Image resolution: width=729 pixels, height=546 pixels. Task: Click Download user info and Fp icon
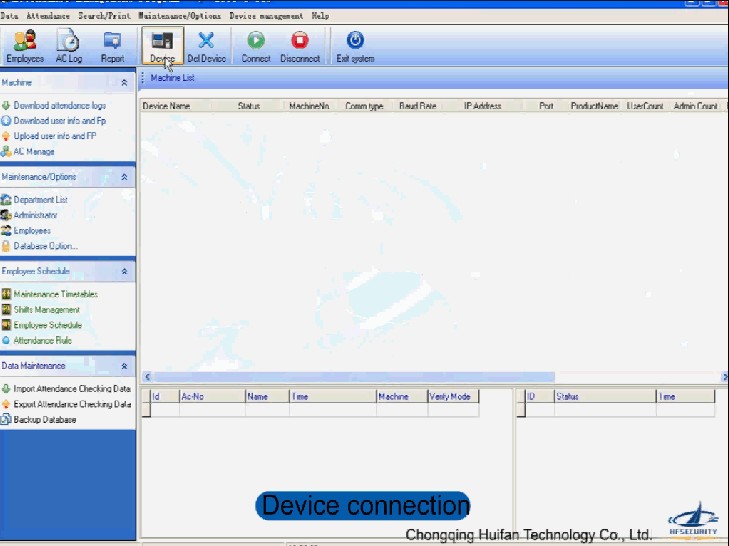(x=6, y=121)
